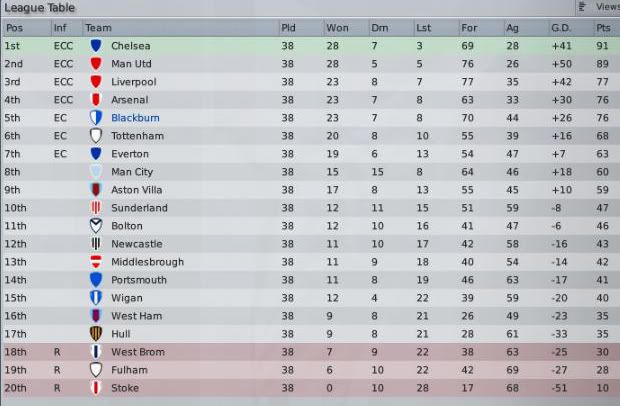Click the Man Utd club badge
Image resolution: width=620 pixels, height=406 pixels.
click(x=96, y=64)
